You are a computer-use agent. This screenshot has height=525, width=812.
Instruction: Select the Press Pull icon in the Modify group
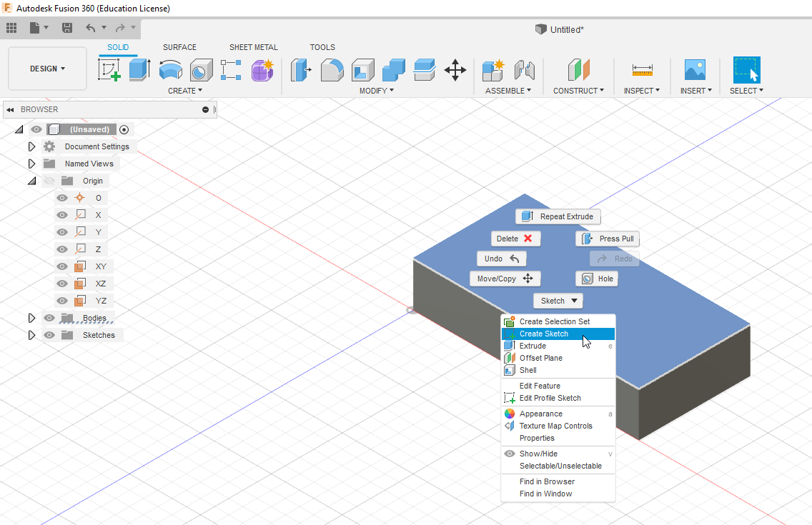click(301, 70)
